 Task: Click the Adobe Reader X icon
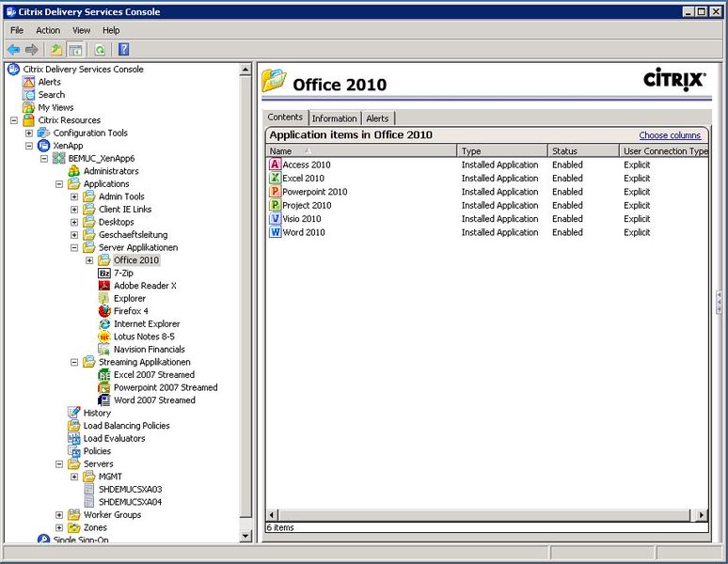click(x=104, y=286)
